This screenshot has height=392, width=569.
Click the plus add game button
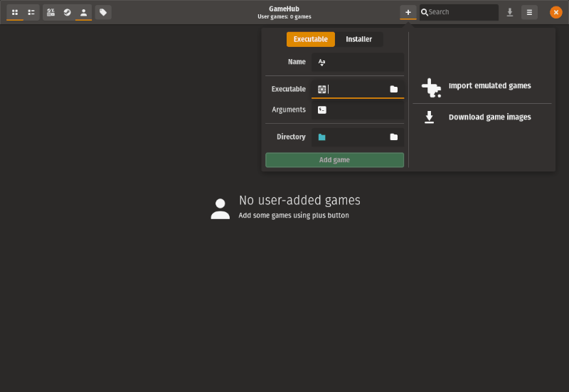coord(408,12)
